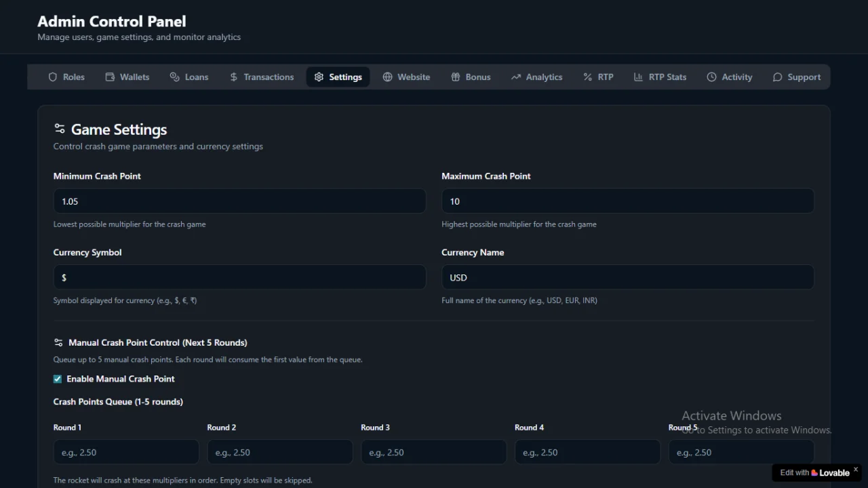Uncheck Enable Manual Crash Point checkbox
This screenshot has height=488, width=868.
click(x=58, y=379)
